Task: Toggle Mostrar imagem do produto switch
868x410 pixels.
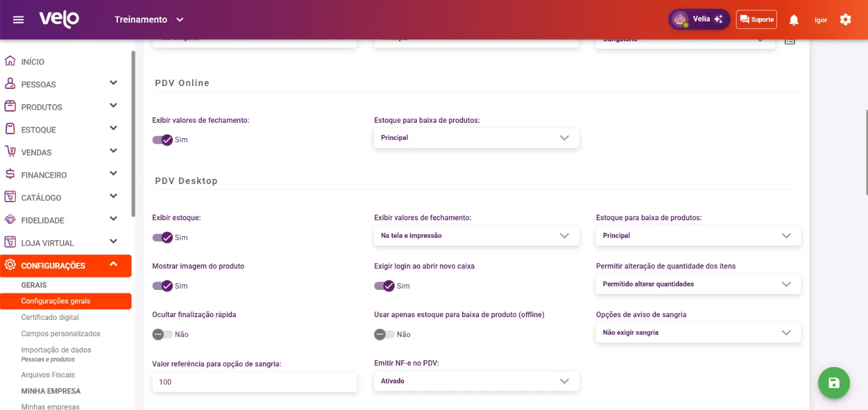Action: [163, 286]
